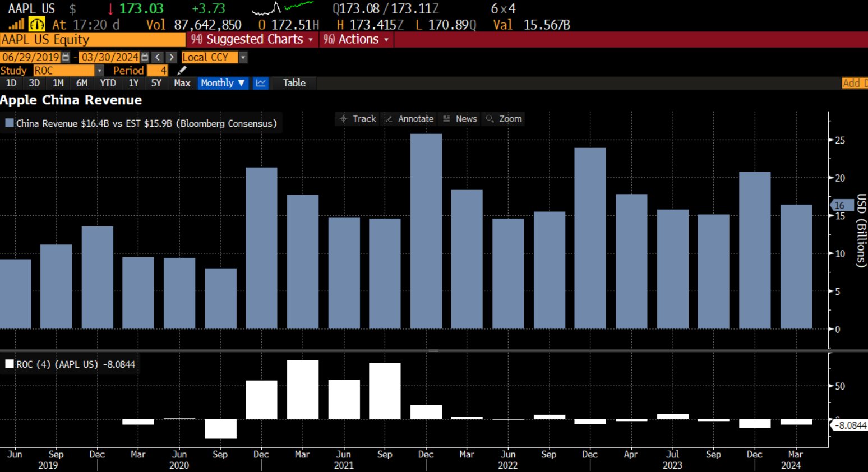Select the 5Y time range tab

pyautogui.click(x=156, y=83)
